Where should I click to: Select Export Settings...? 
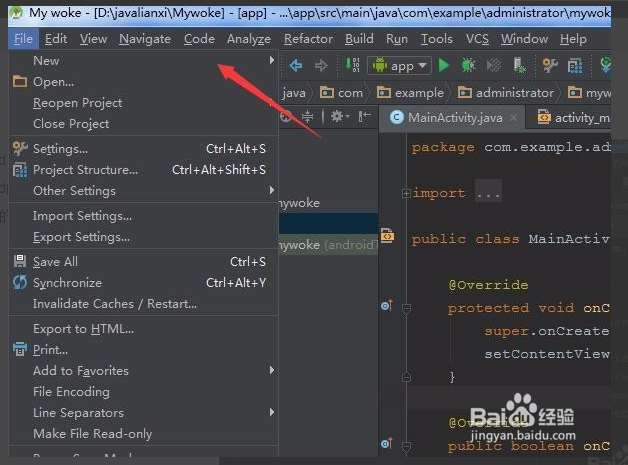coord(143,237)
